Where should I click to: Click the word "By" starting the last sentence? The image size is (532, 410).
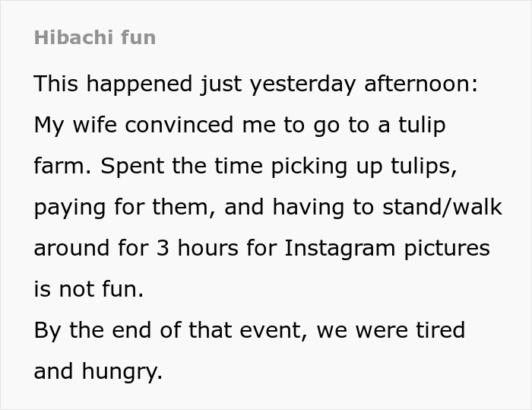45,331
